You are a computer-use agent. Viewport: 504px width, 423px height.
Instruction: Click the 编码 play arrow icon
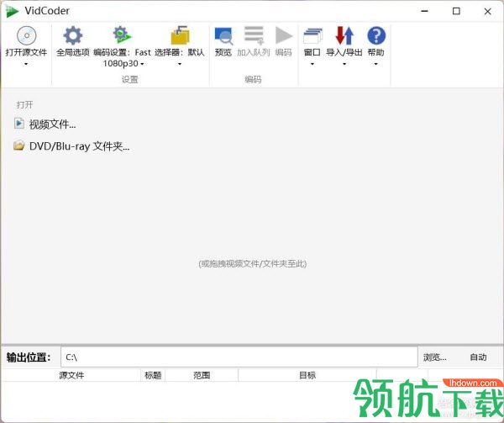point(284,35)
